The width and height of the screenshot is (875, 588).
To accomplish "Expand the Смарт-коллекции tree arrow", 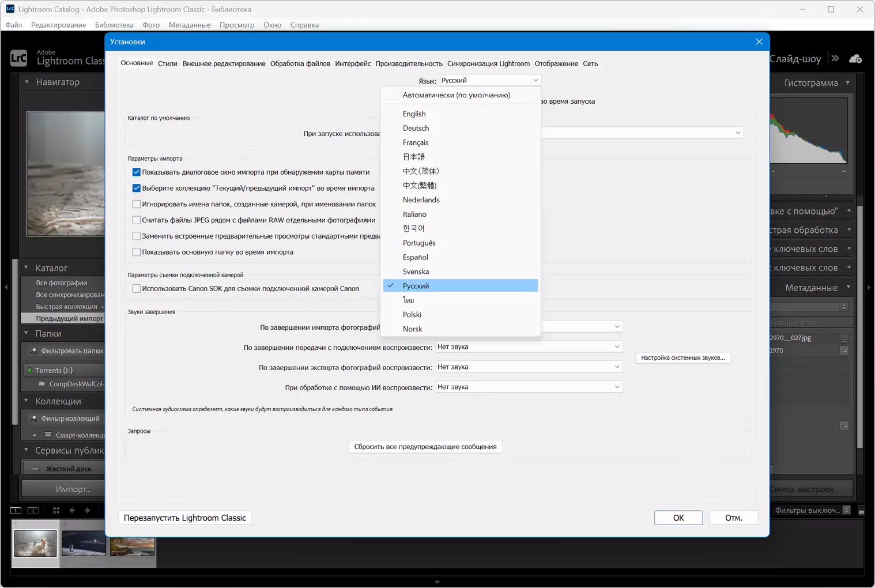I will tap(35, 435).
